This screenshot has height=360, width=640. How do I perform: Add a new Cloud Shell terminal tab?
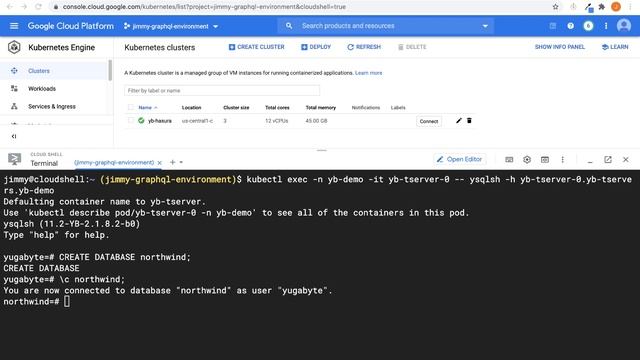tap(172, 162)
